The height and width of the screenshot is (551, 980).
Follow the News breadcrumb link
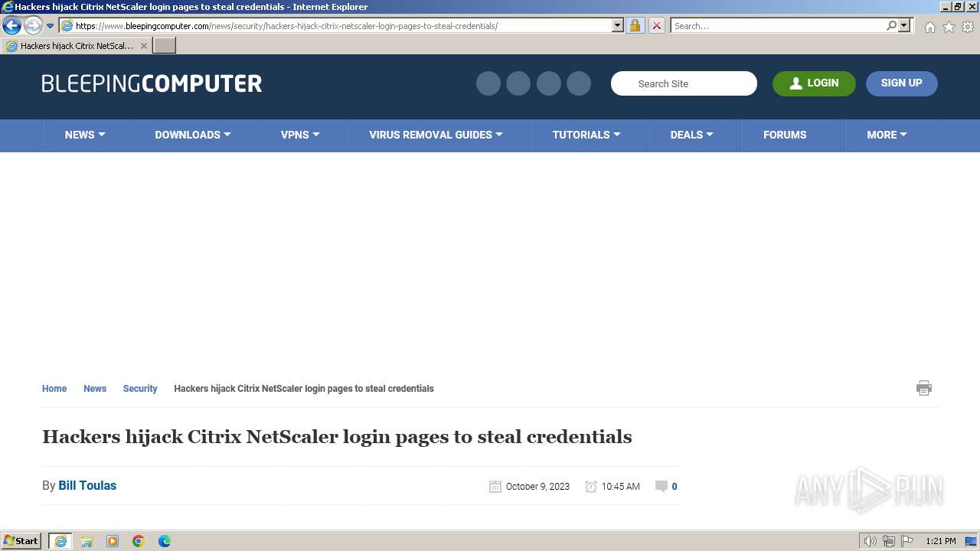coord(95,389)
